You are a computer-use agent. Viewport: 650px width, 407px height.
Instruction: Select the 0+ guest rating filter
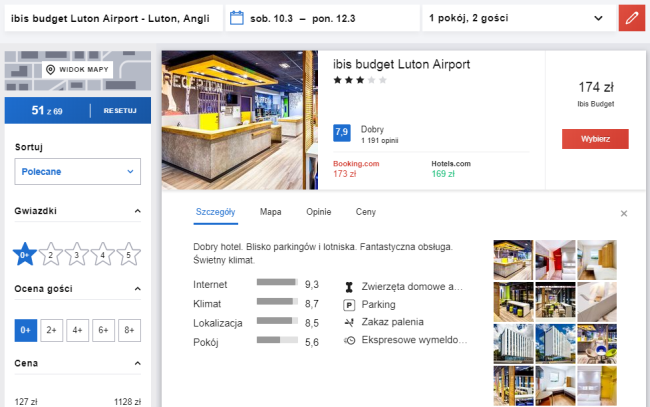click(x=26, y=330)
